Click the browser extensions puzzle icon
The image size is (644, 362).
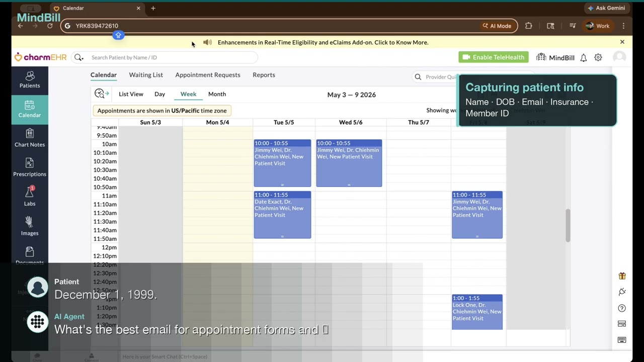[529, 26]
